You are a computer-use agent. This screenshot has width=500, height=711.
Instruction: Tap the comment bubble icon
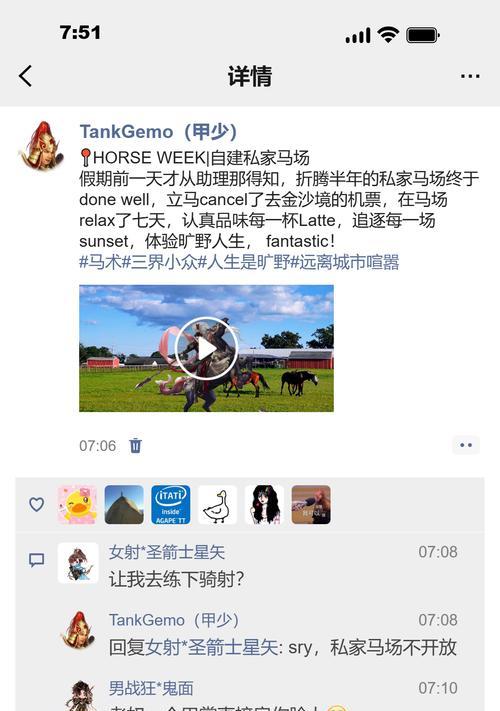pos(37,560)
